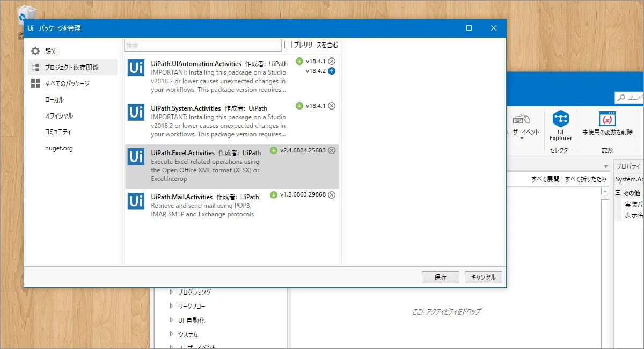The image size is (644, 349).
Task: Click the package 検索 search field
Action: [203, 45]
